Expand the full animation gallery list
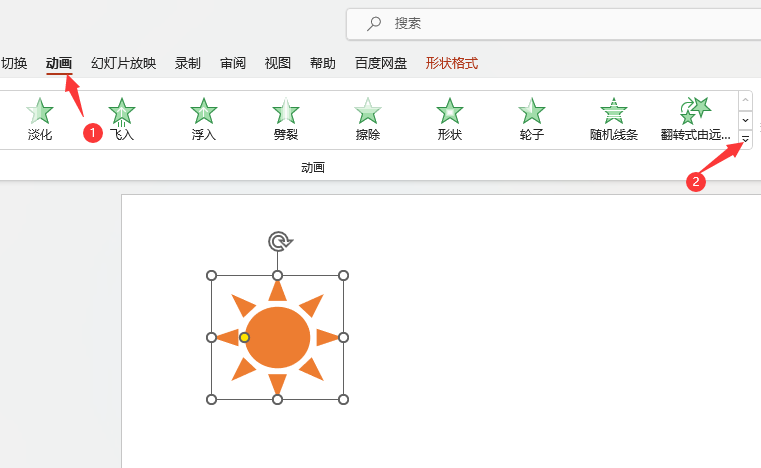Image resolution: width=761 pixels, height=468 pixels. (745, 140)
